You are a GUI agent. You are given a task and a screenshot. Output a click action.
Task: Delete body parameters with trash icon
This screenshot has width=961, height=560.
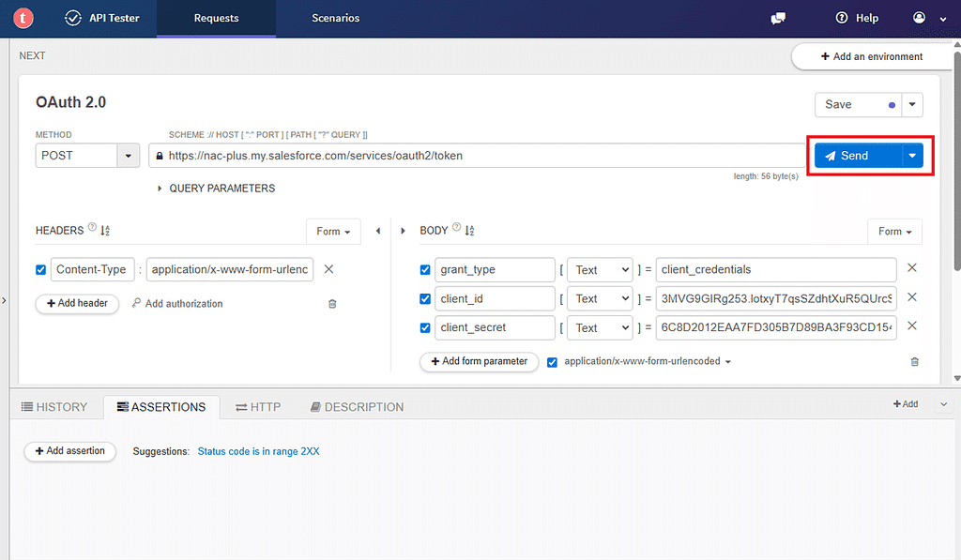[914, 362]
